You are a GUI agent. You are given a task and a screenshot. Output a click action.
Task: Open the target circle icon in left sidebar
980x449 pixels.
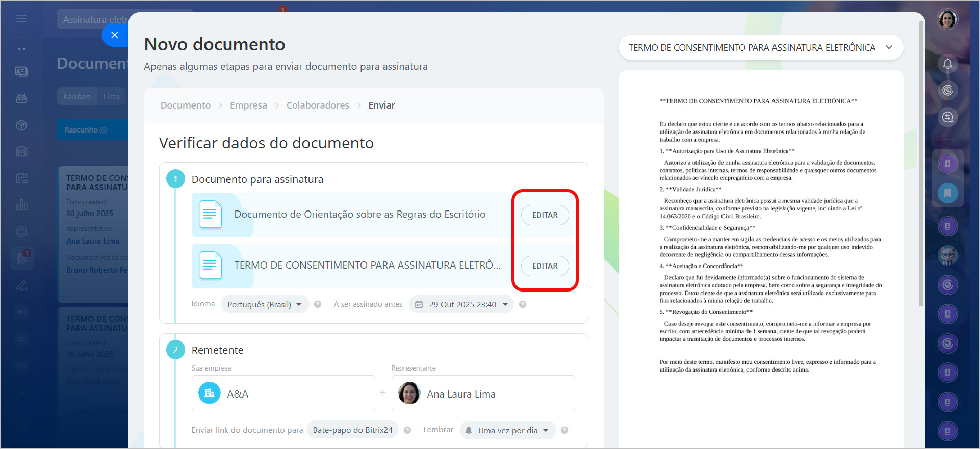coord(21,232)
